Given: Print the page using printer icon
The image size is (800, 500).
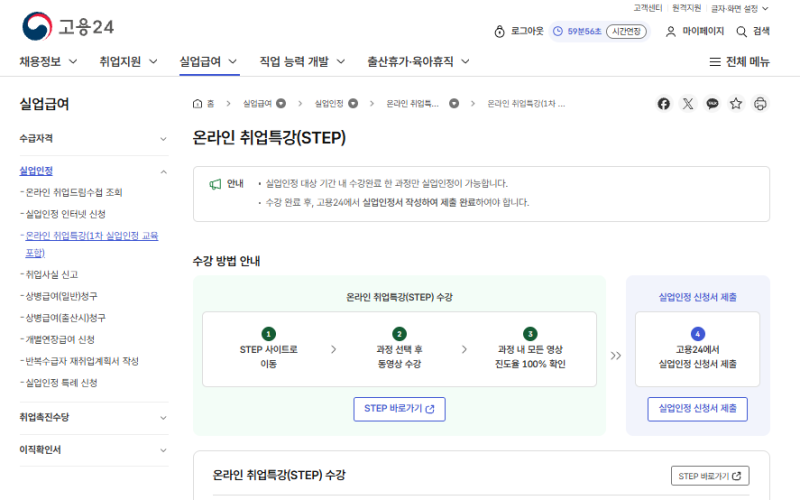Looking at the screenshot, I should 760,104.
